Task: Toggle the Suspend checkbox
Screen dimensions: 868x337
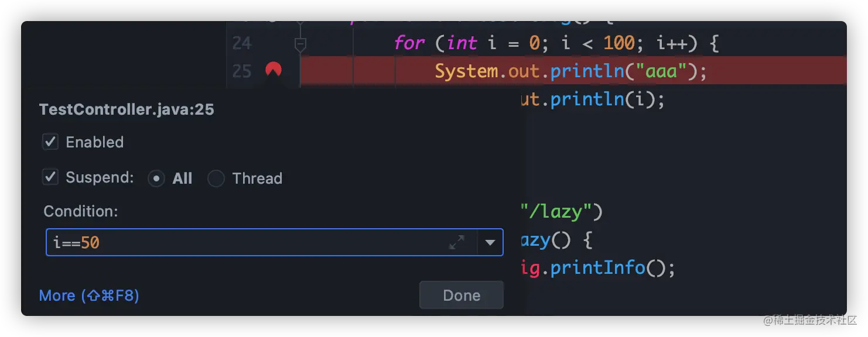Action: [x=50, y=177]
